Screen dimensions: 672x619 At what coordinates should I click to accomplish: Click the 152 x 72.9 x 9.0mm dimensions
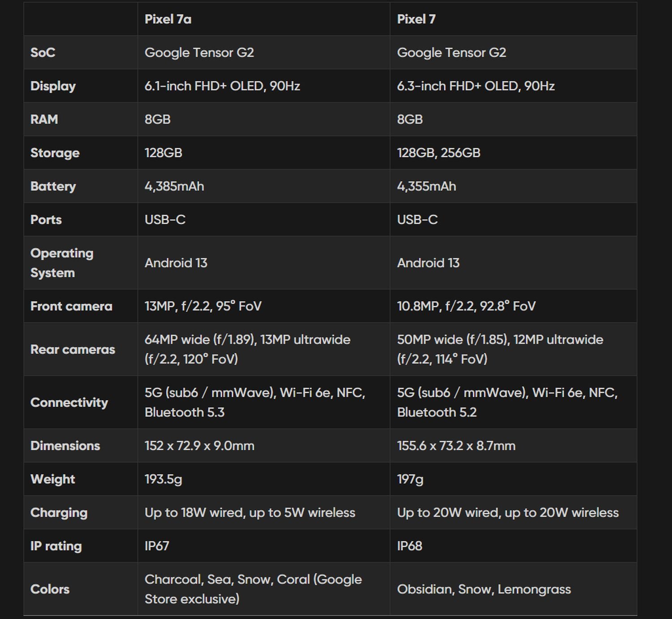pos(199,446)
